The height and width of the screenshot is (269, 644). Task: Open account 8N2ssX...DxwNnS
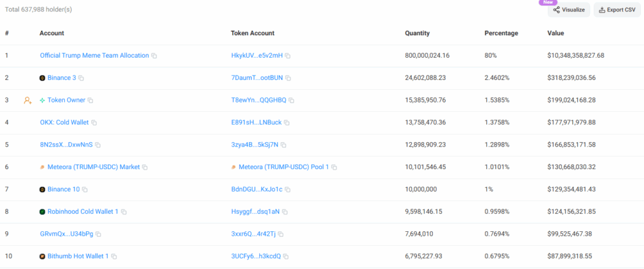[x=66, y=145]
